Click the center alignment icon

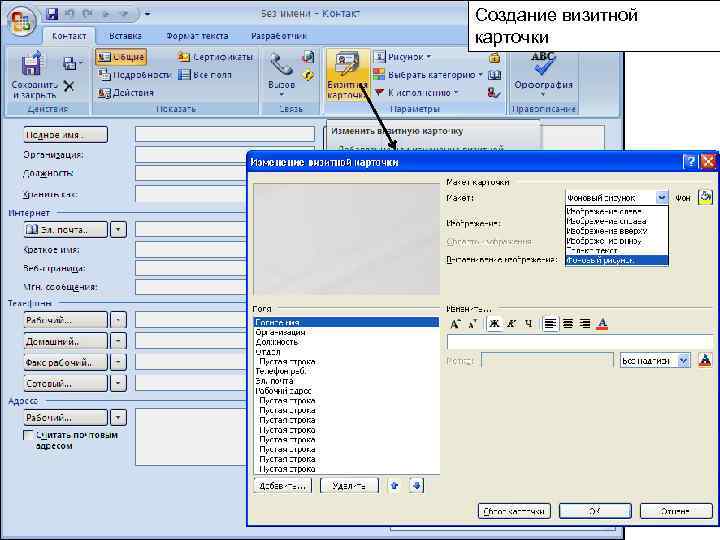[x=568, y=324]
